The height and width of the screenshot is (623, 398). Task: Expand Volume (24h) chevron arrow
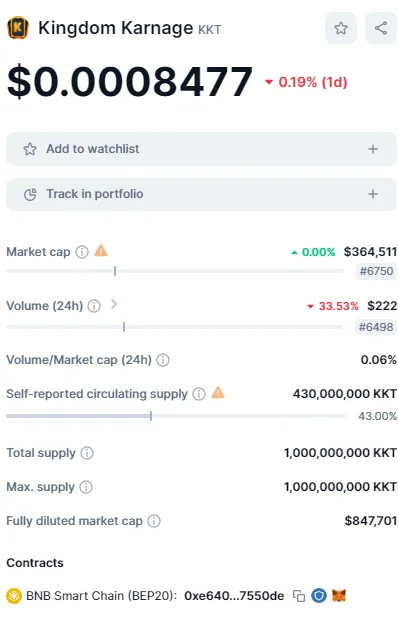(114, 304)
